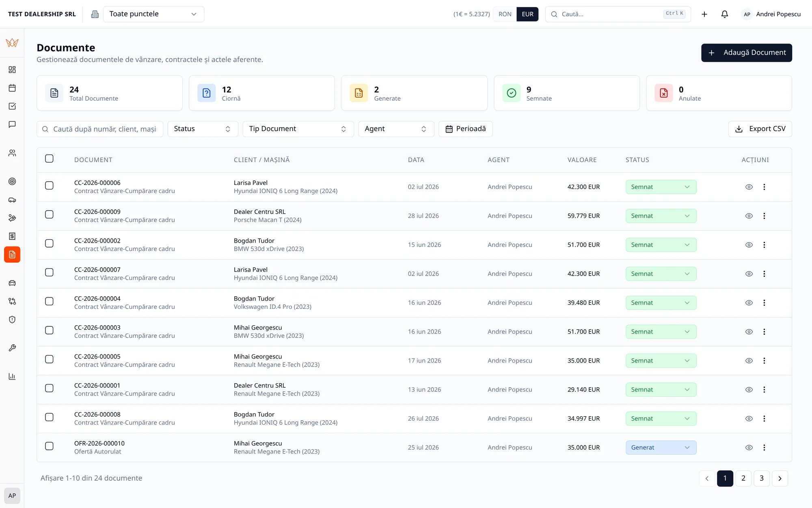Open the Andrei Popescu user menu
The width and height of the screenshot is (812, 508).
coord(771,14)
